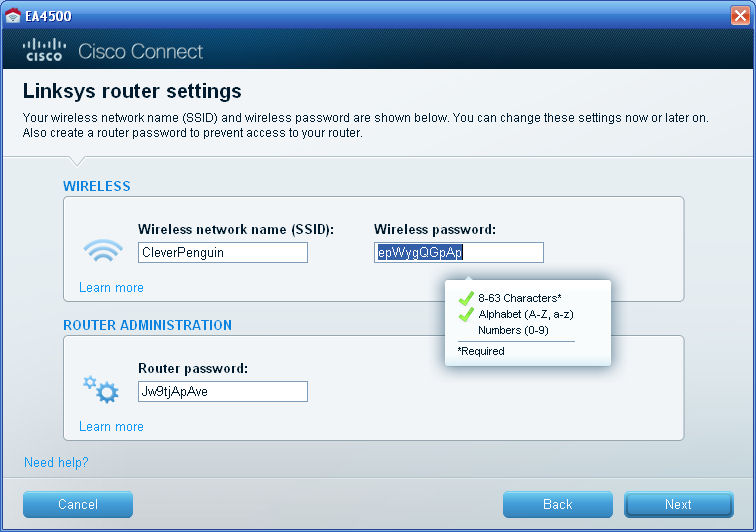Click the Cisco Connect title text

tap(140, 51)
